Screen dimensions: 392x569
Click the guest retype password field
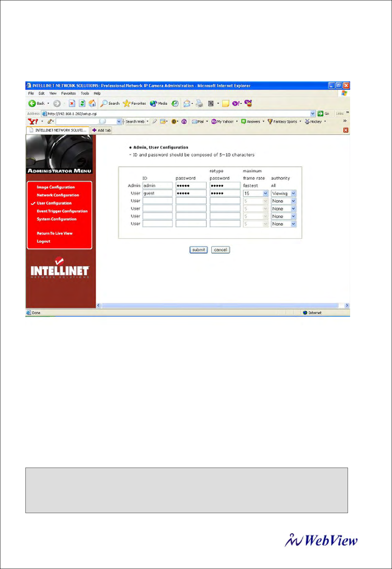(225, 193)
